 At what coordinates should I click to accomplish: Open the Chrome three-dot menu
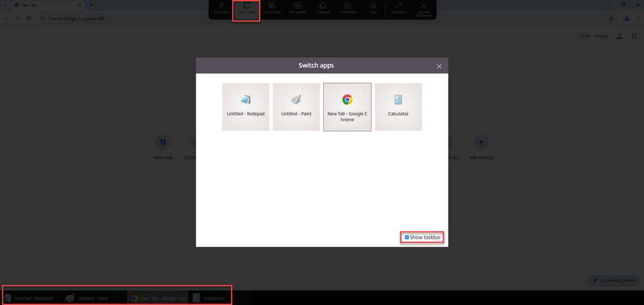pos(638,18)
